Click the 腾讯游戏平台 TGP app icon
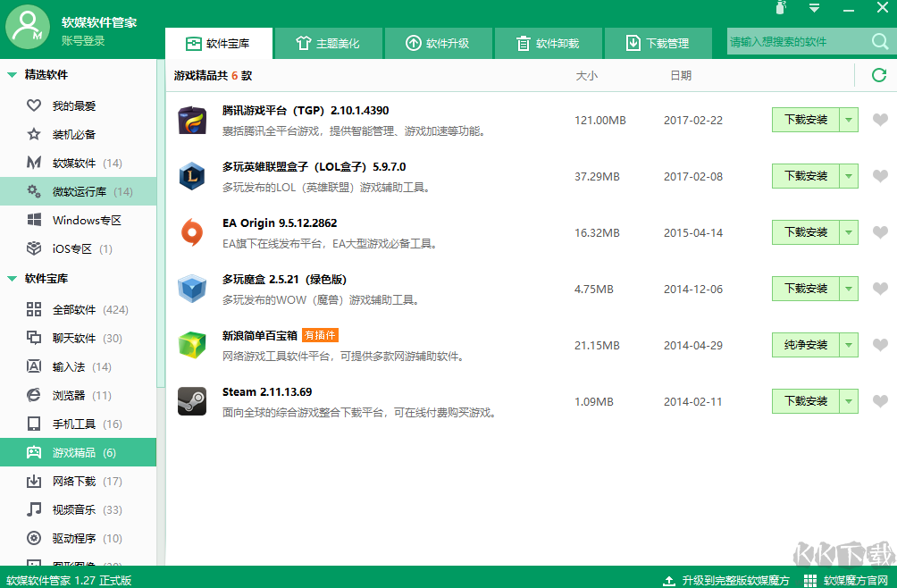 (x=192, y=120)
